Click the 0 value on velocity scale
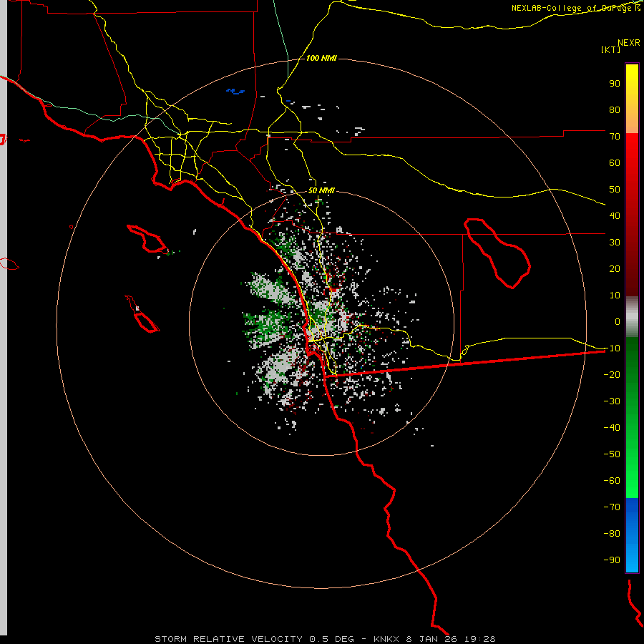This screenshot has width=644, height=644. (x=618, y=321)
